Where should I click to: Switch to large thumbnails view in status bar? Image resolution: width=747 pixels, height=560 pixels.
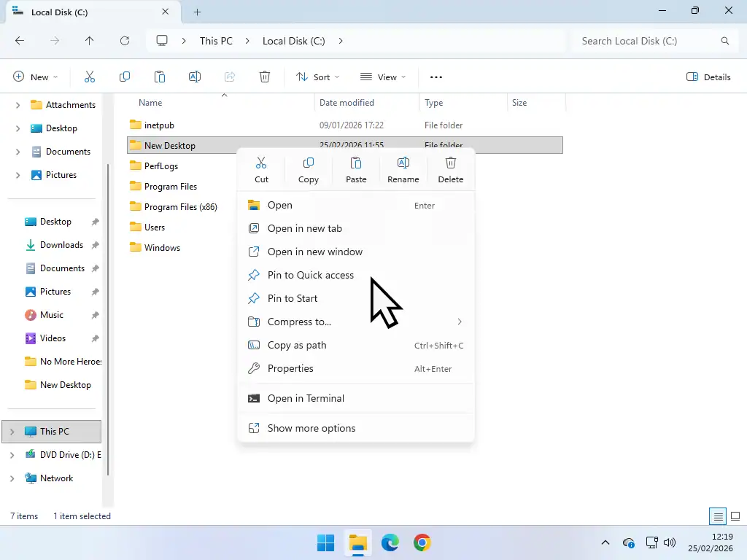coord(735,516)
